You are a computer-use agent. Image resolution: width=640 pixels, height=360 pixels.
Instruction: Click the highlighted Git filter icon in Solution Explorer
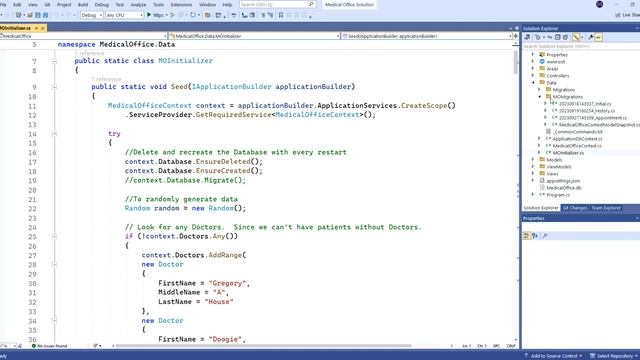coord(576,37)
